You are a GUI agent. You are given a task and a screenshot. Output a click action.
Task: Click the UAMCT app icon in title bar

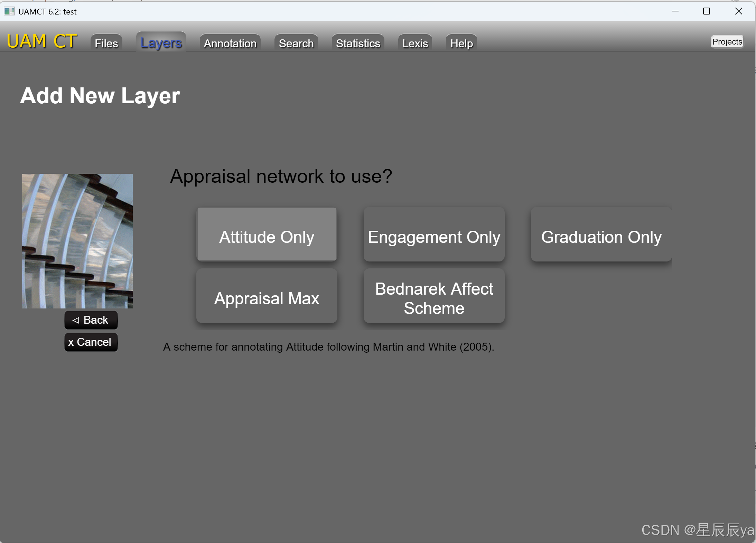click(9, 11)
